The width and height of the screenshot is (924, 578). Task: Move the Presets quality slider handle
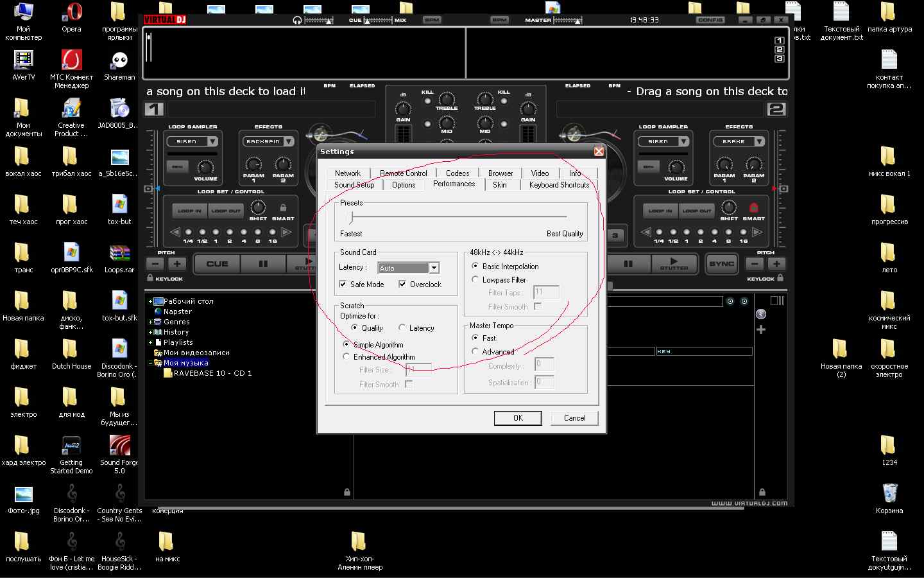coord(351,217)
